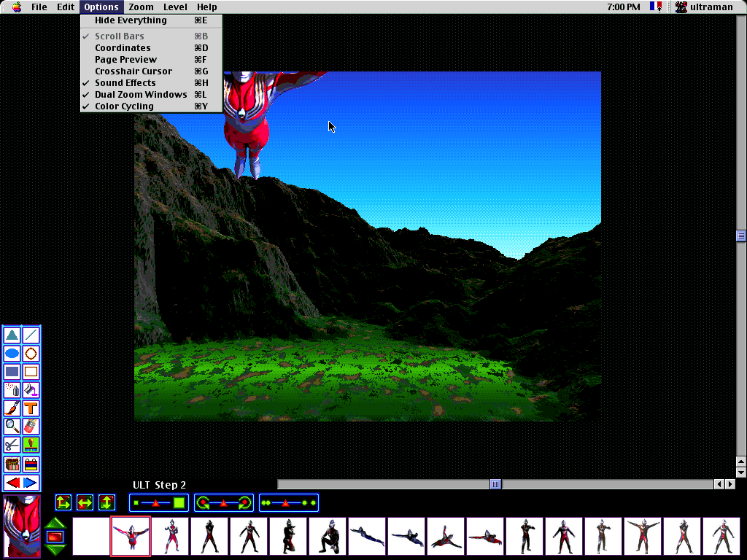
Task: Click the blue right arrow in toolbox
Action: click(x=31, y=483)
